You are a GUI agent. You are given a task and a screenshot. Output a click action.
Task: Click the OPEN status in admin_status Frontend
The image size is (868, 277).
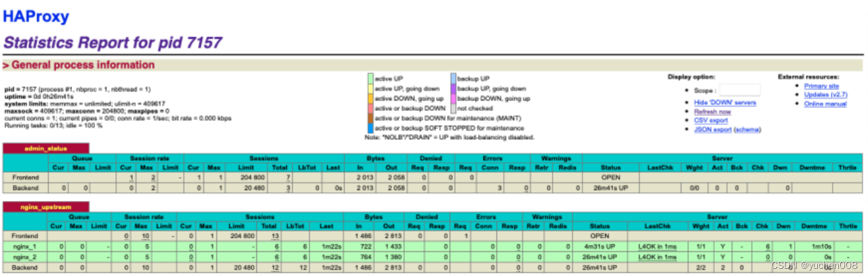pyautogui.click(x=611, y=177)
